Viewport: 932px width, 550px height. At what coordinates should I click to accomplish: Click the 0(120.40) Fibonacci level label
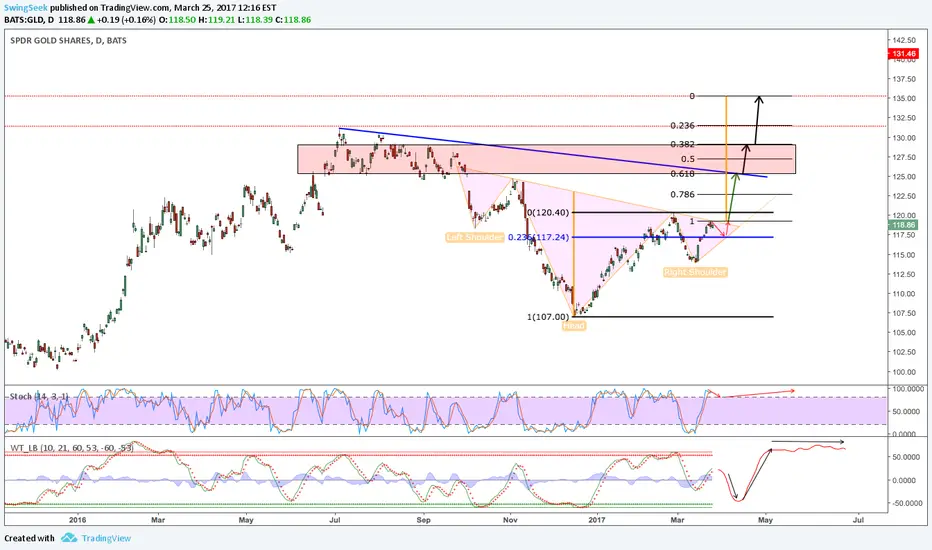coord(548,212)
